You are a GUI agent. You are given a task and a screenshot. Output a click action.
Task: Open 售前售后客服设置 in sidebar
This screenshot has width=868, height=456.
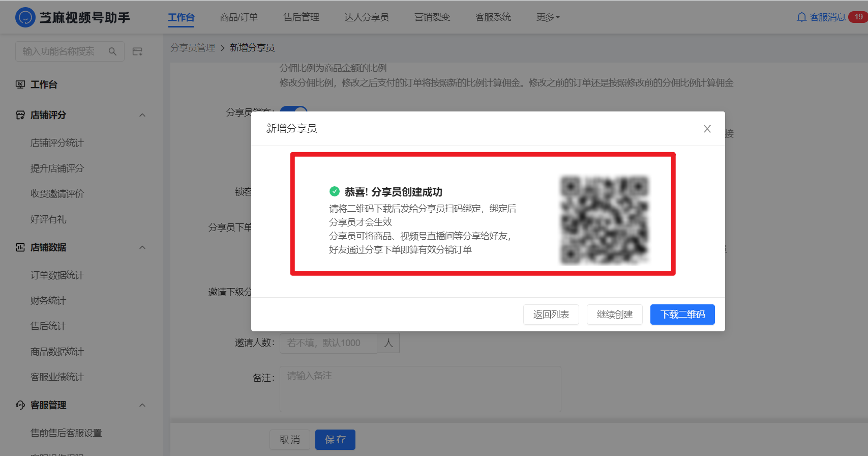(66, 433)
